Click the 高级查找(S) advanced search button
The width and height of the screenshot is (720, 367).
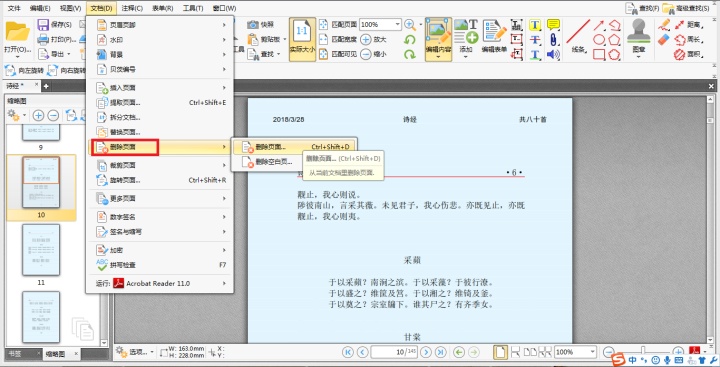(686, 8)
